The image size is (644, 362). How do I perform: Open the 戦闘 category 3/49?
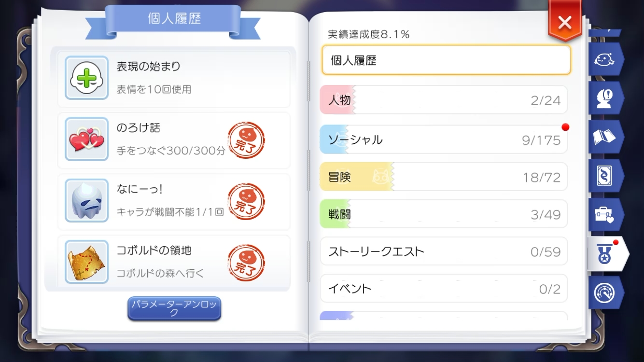pos(443,214)
